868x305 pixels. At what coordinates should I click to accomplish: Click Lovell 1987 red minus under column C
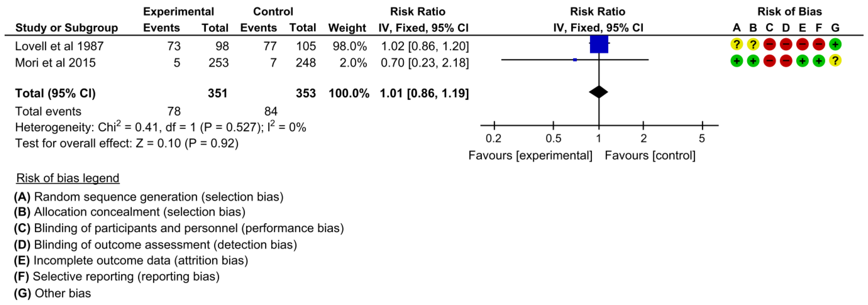(770, 44)
